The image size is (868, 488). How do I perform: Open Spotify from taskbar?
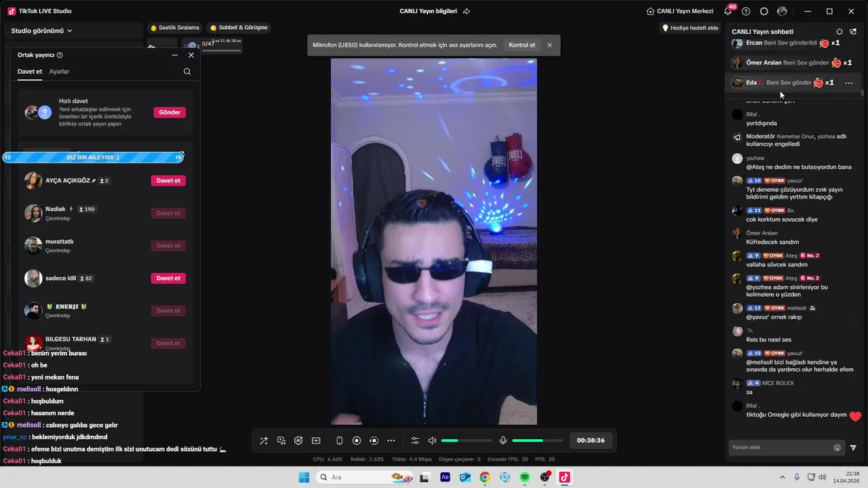pos(525,477)
